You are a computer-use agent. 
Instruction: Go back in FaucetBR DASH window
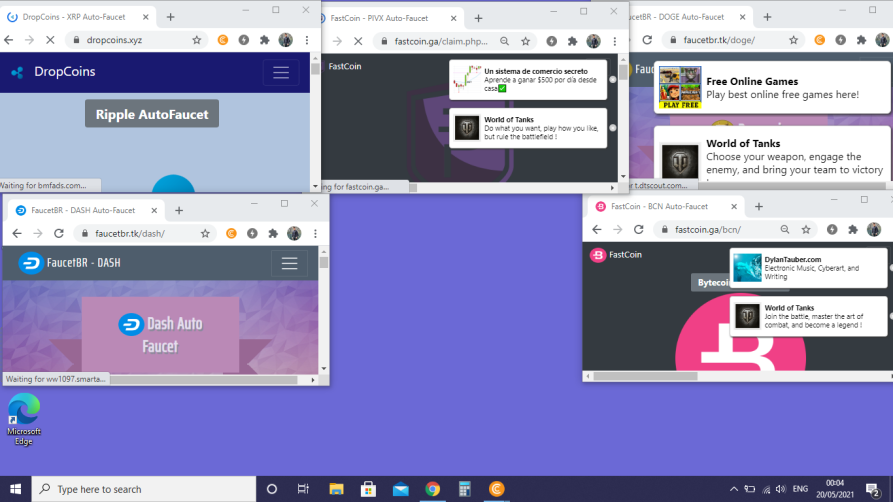[x=17, y=233]
